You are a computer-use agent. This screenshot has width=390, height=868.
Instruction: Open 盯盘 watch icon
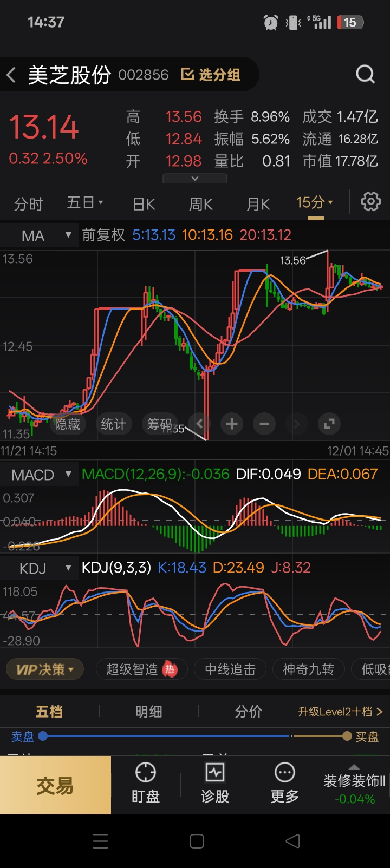click(x=146, y=783)
